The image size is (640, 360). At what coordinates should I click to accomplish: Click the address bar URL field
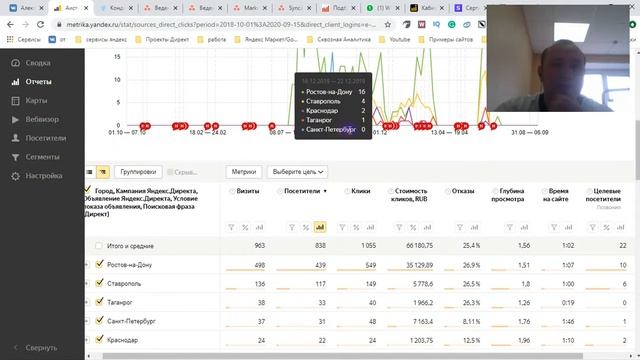pos(220,24)
